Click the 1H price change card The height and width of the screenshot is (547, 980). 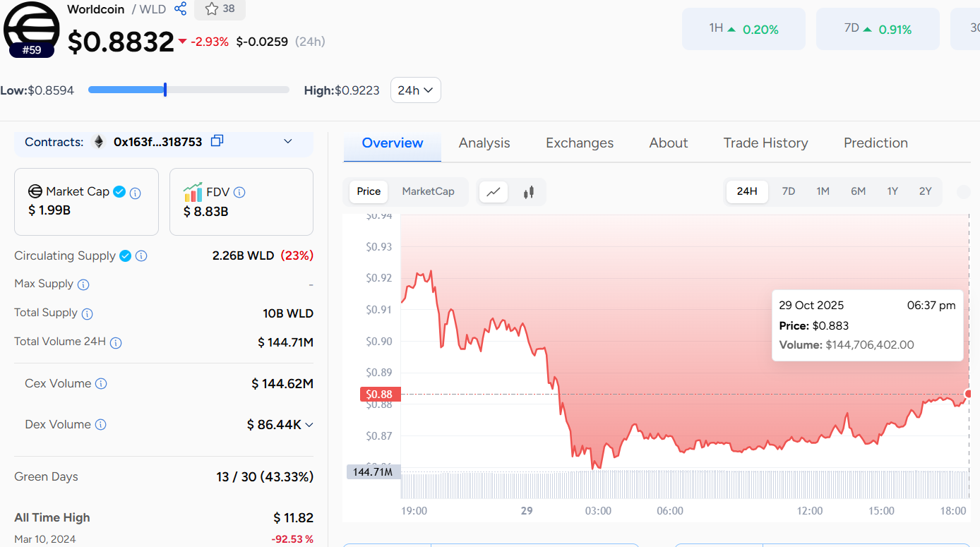(743, 29)
